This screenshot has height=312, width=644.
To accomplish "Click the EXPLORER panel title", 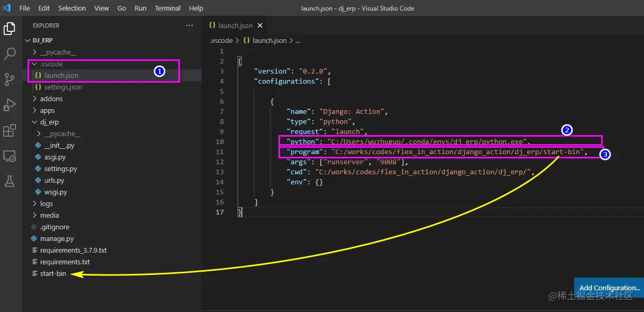I will (46, 25).
